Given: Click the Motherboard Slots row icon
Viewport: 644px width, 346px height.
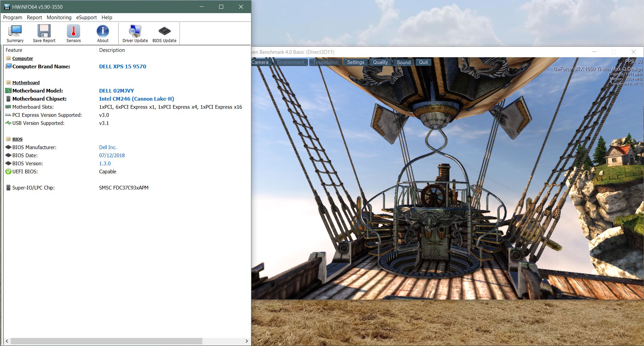Looking at the screenshot, I should pyautogui.click(x=8, y=107).
